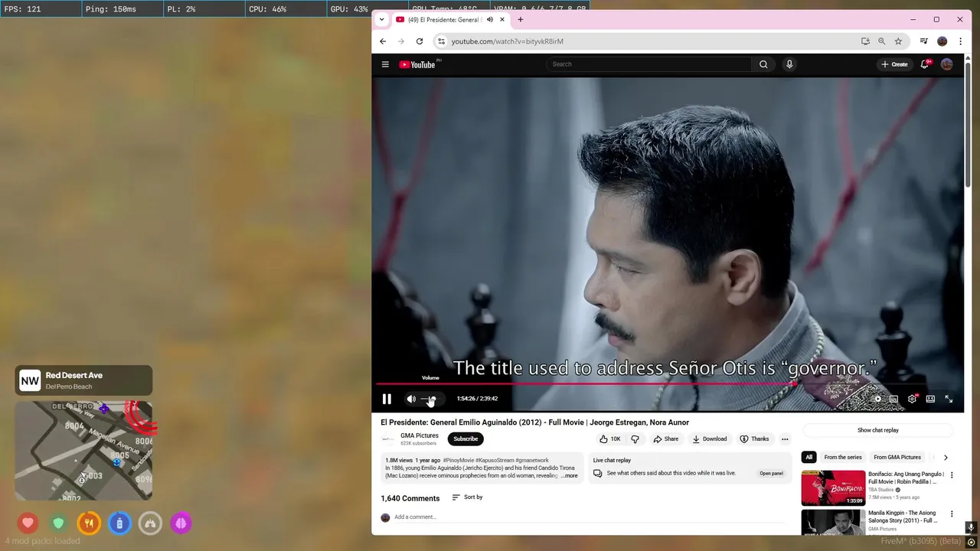Pause the YouTube video
The image size is (980, 551).
387,399
